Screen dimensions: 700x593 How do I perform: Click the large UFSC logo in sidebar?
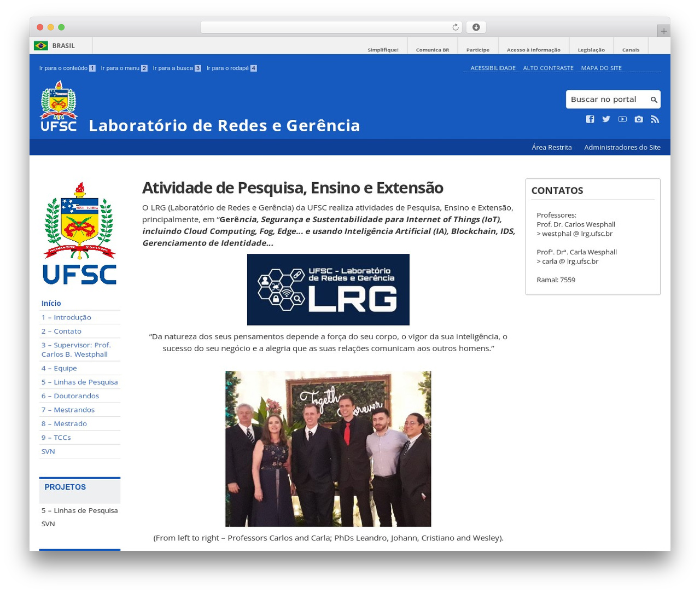(x=80, y=234)
